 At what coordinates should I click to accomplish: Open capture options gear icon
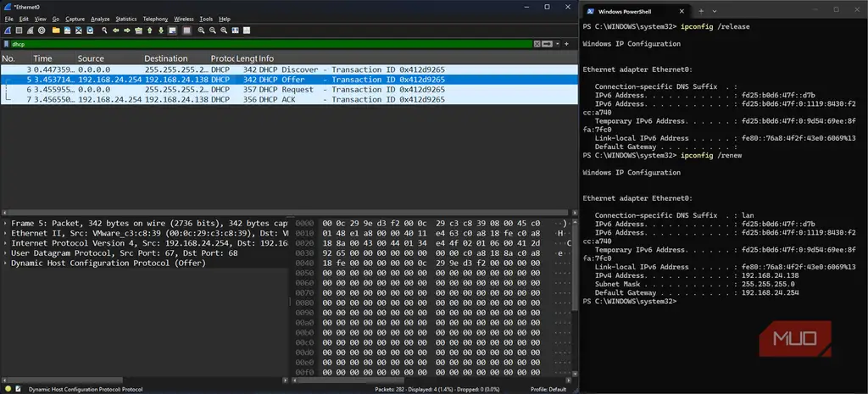click(42, 31)
